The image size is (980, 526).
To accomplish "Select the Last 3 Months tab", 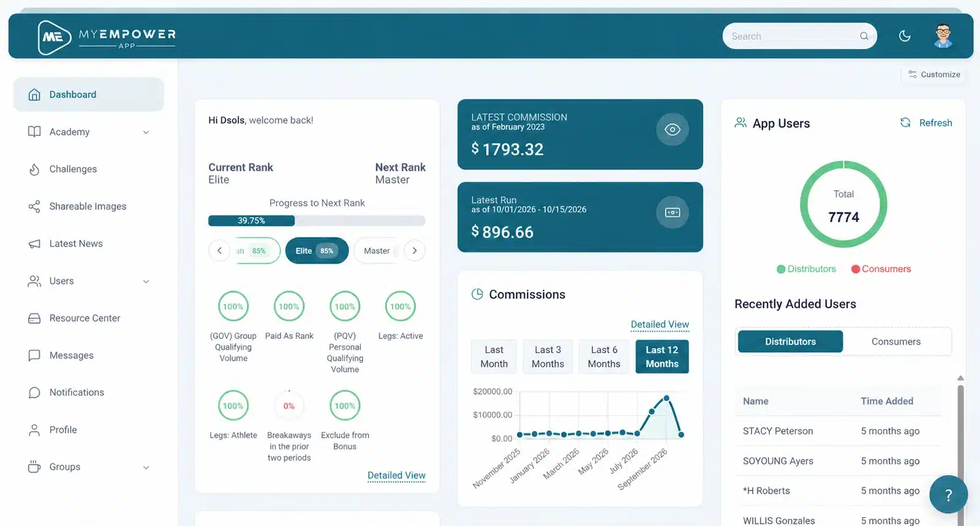I will pyautogui.click(x=548, y=357).
